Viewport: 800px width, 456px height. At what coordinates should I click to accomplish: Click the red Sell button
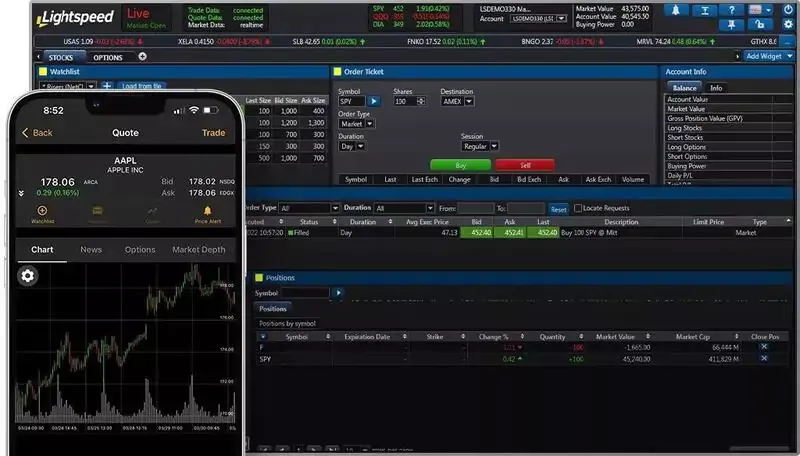click(x=525, y=165)
